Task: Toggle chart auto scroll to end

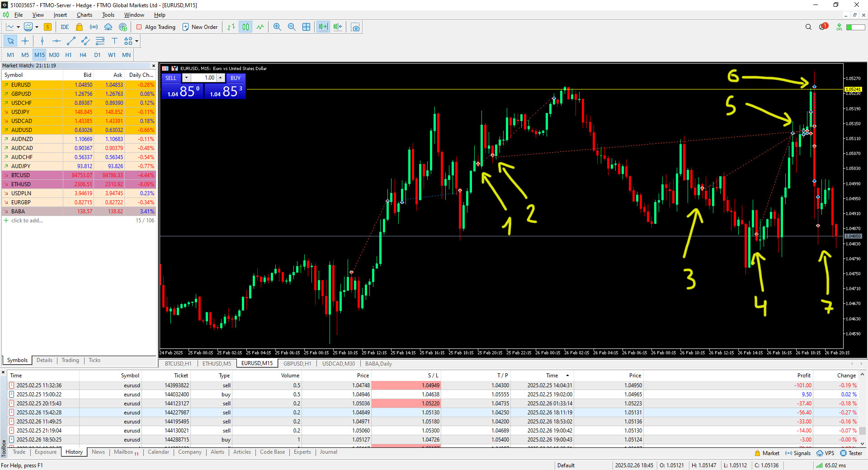Action: point(323,27)
